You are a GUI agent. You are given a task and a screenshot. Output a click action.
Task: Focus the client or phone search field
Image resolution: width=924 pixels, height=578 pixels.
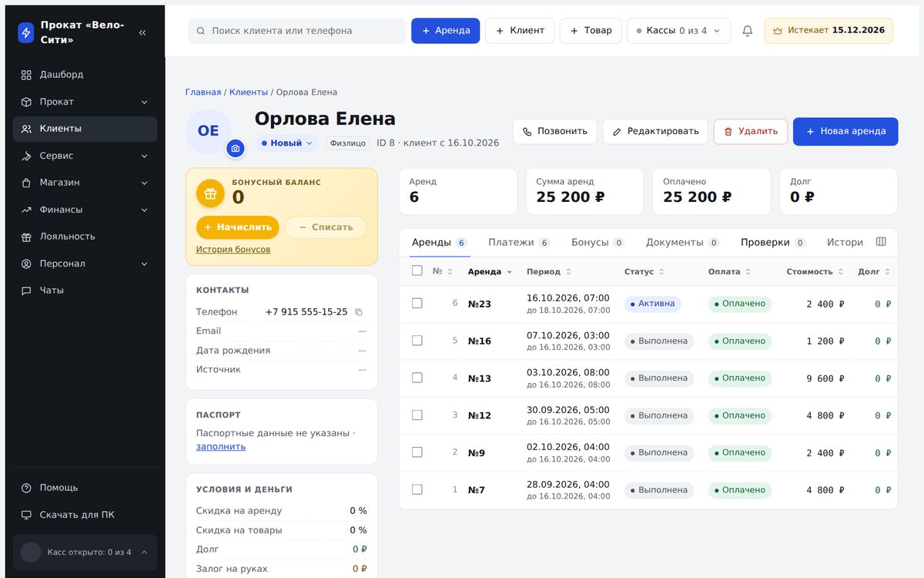pos(296,31)
